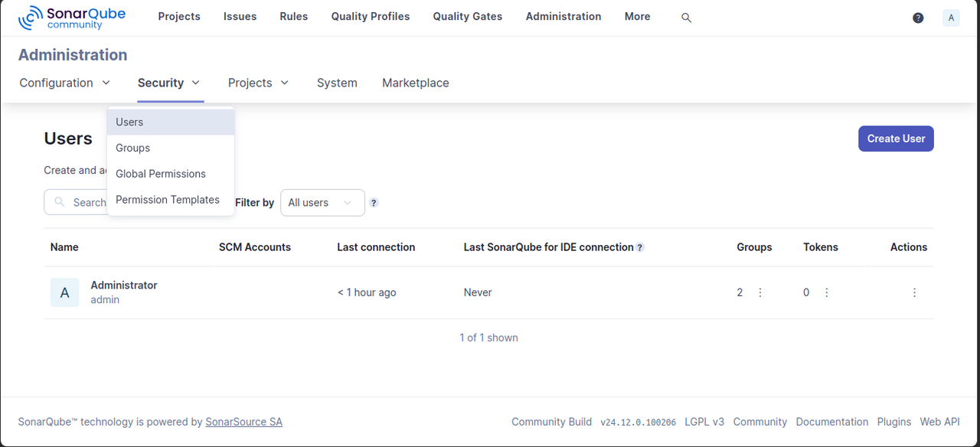Navigate to Quality Profiles
The width and height of the screenshot is (980, 447).
[x=371, y=16]
